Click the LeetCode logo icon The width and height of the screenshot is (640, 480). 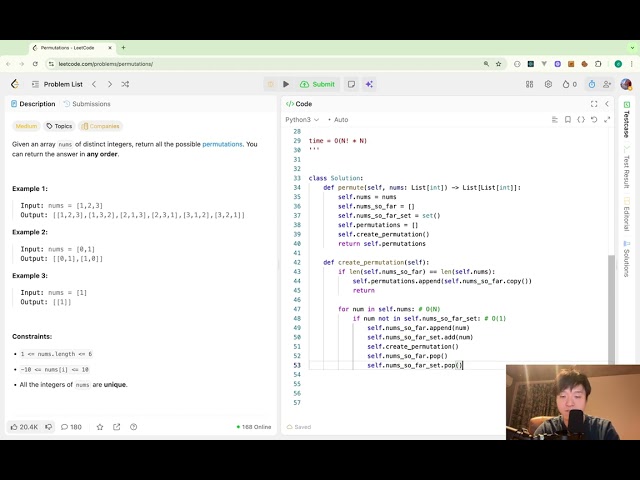[x=15, y=84]
